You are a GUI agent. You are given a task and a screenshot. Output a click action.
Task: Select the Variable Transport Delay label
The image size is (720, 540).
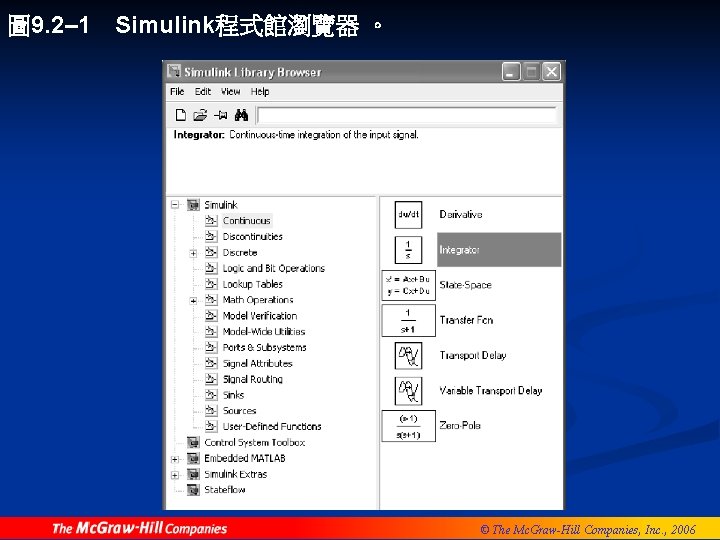(490, 391)
